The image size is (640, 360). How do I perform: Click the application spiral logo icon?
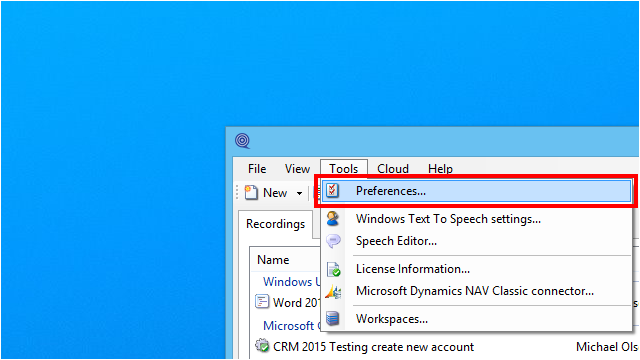[x=242, y=141]
